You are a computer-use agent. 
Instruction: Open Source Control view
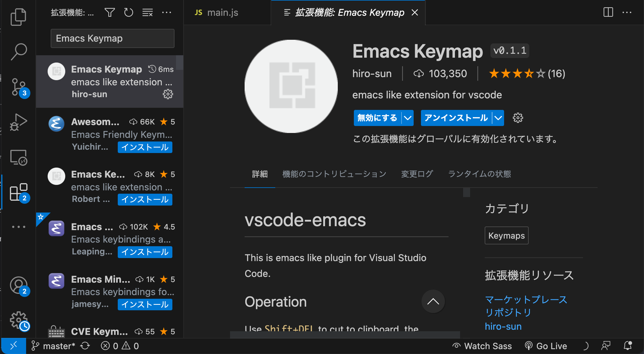tap(19, 87)
